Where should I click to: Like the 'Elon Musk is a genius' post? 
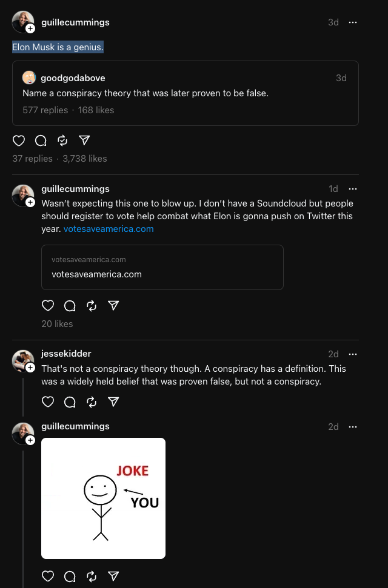coord(19,140)
